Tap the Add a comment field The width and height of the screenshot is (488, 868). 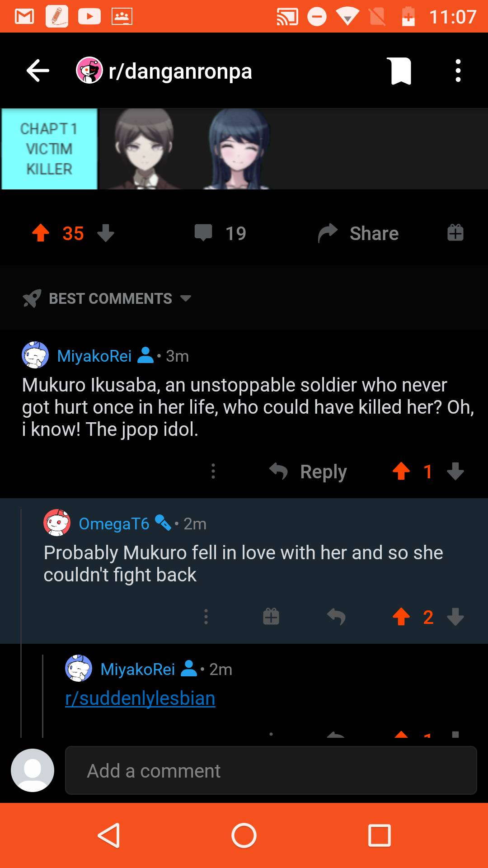click(271, 770)
